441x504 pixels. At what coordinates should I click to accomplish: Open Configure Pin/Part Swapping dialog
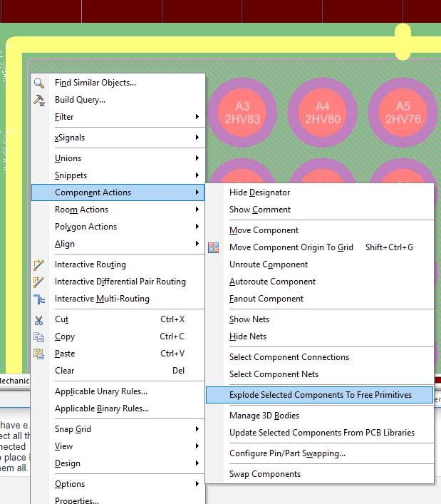click(287, 453)
